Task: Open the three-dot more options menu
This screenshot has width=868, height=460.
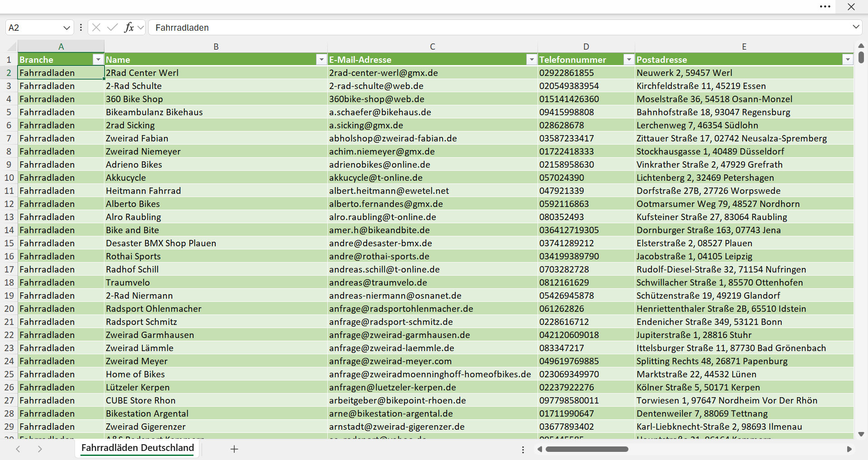Action: click(825, 7)
